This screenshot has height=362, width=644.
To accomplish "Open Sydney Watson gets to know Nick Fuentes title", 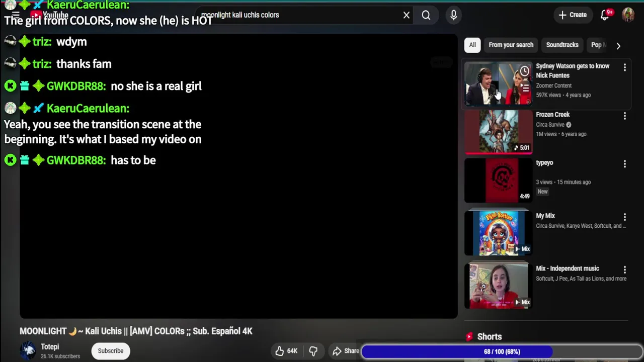I will [573, 71].
